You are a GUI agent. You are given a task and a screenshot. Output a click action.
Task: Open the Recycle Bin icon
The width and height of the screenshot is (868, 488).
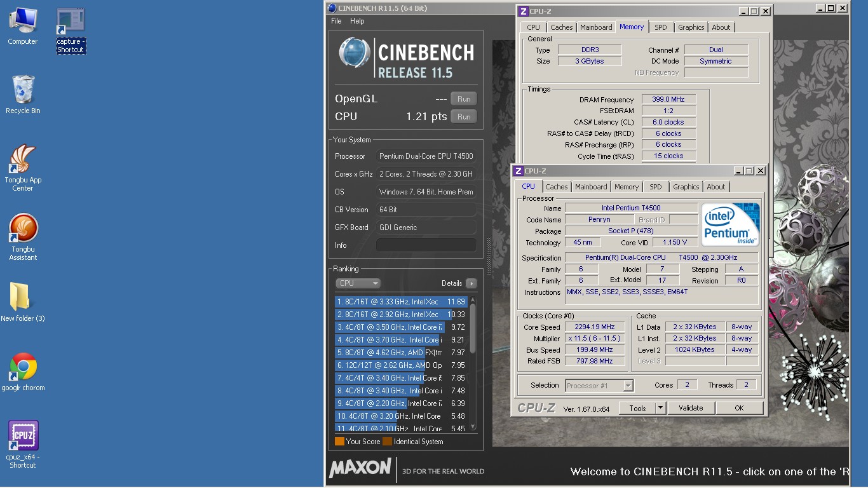click(23, 95)
